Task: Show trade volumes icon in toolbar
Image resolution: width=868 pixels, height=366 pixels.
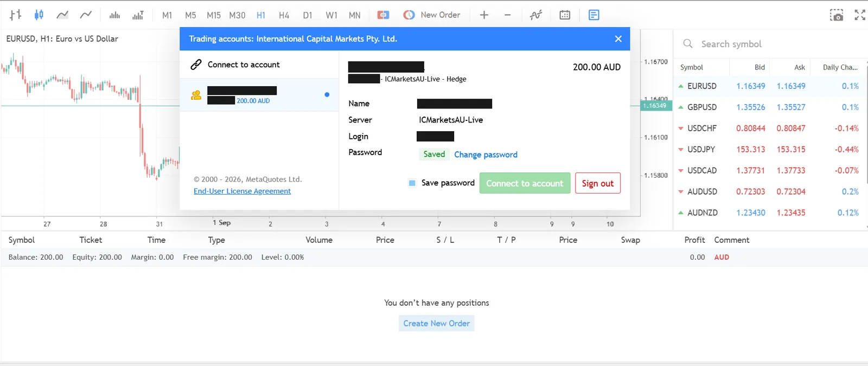Action: coord(138,15)
